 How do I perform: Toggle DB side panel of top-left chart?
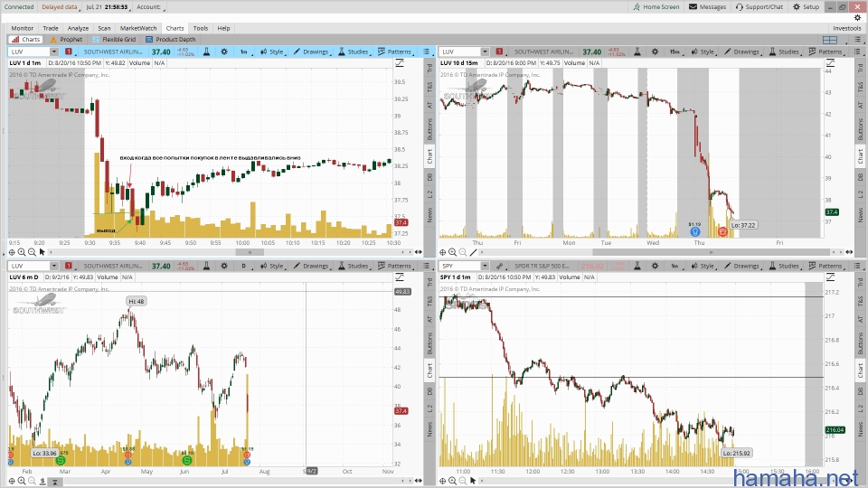pos(429,177)
